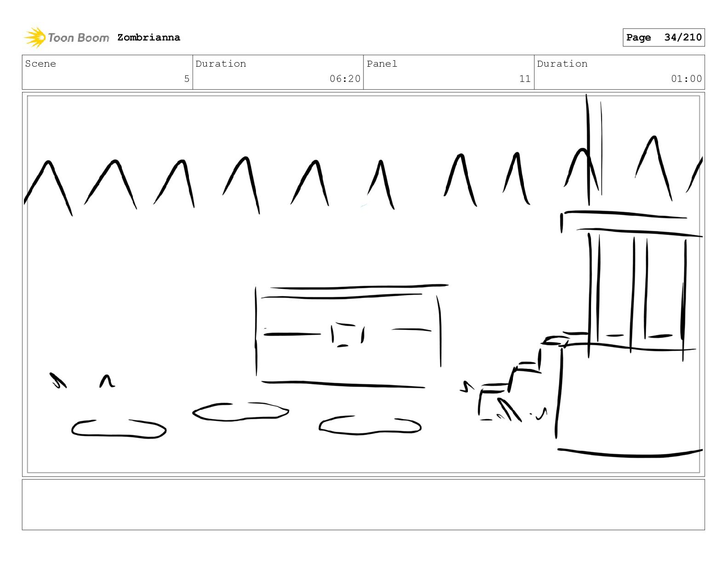Select the scene duration value 06:20
This screenshot has width=728, height=563.
tap(345, 79)
